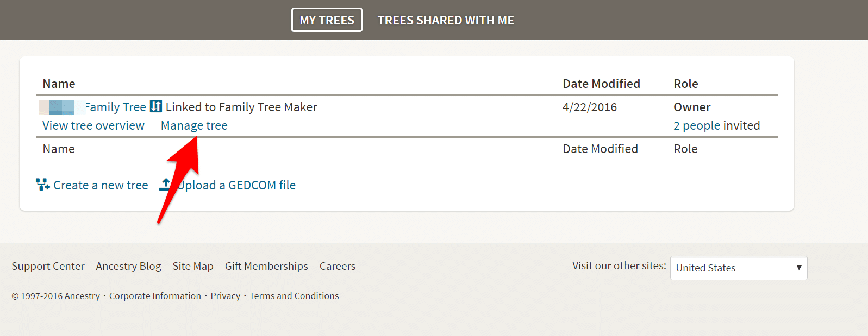Visit the Ancestry Blog link

[x=128, y=266]
